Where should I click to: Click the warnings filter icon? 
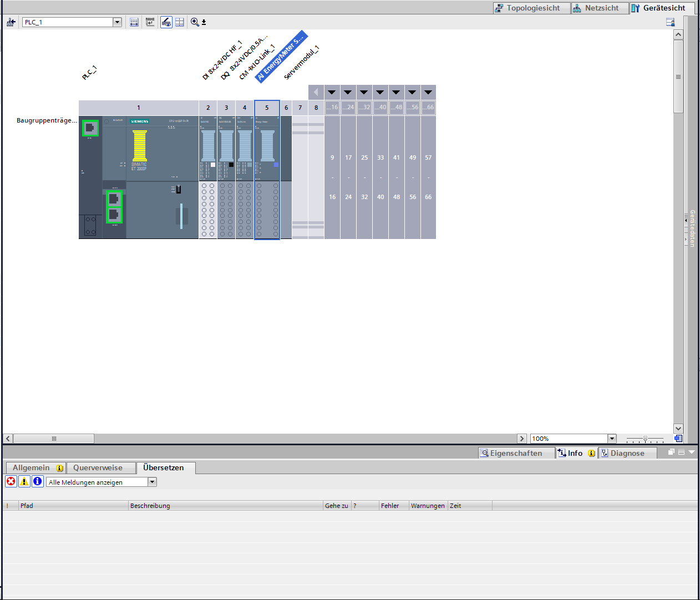click(24, 481)
